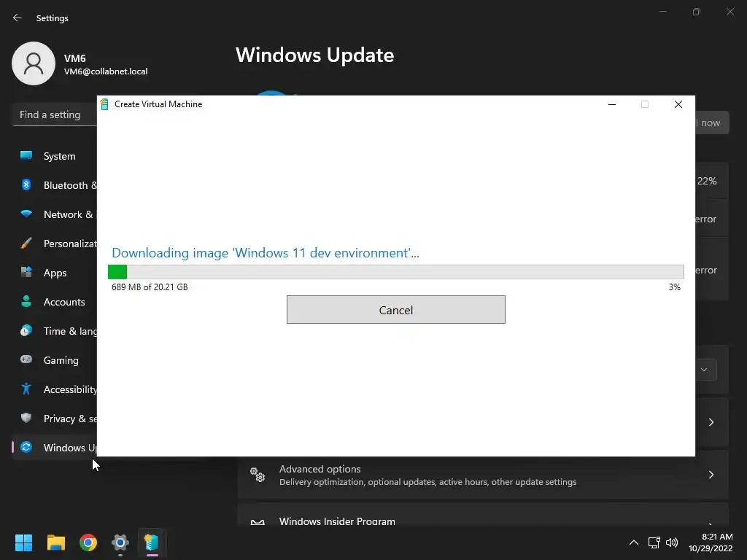Click the Accessibility figure icon
The height and width of the screenshot is (560, 747).
click(x=26, y=389)
